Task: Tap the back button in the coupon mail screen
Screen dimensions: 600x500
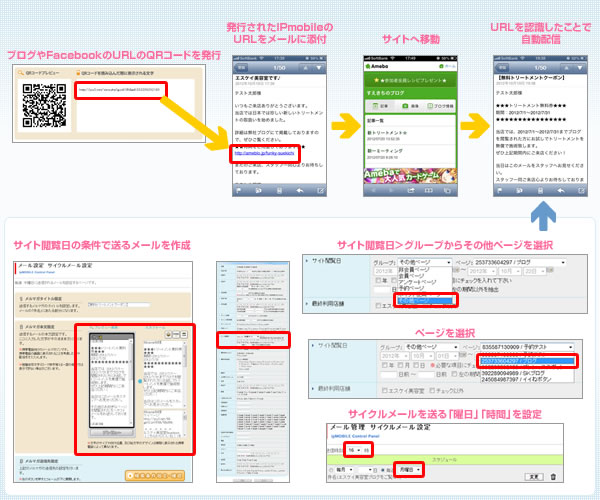Action: tap(503, 67)
